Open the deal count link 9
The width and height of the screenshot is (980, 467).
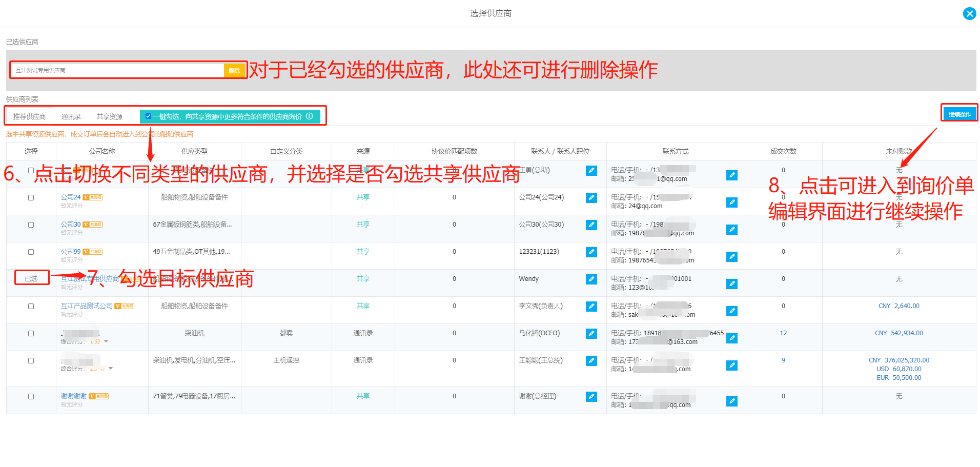pyautogui.click(x=783, y=360)
